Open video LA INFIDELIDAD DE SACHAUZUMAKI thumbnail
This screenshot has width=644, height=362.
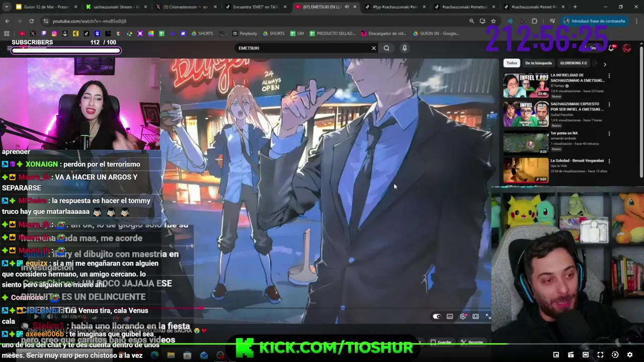click(x=526, y=85)
